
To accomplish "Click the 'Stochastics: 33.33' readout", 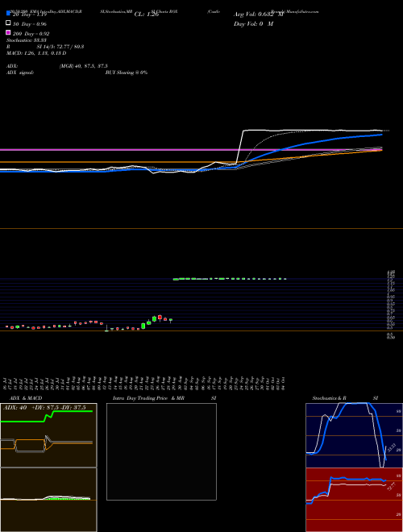I will click(26, 40).
